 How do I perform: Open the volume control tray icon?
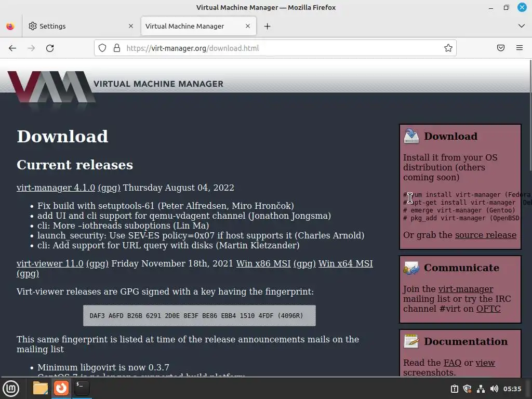click(495, 389)
